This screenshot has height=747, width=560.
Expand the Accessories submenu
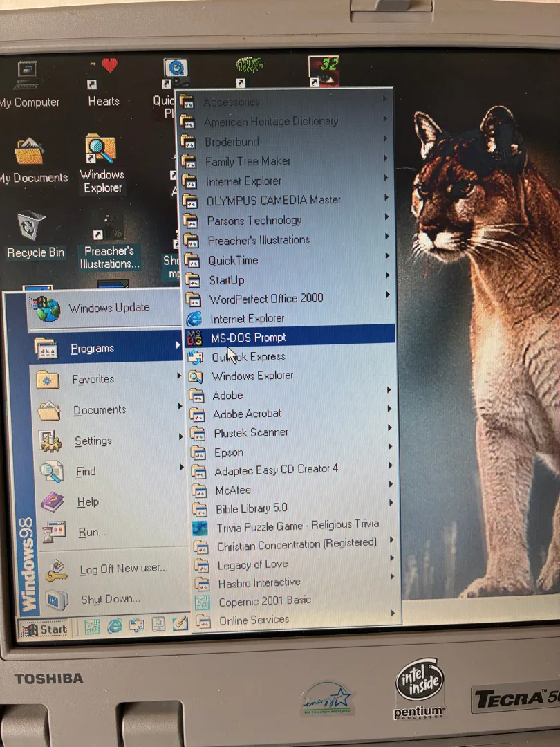click(231, 102)
